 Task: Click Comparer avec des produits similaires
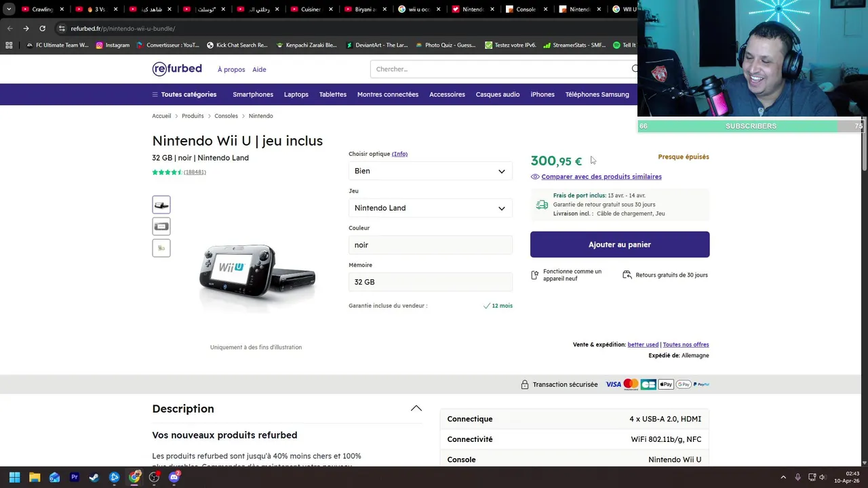(x=601, y=177)
